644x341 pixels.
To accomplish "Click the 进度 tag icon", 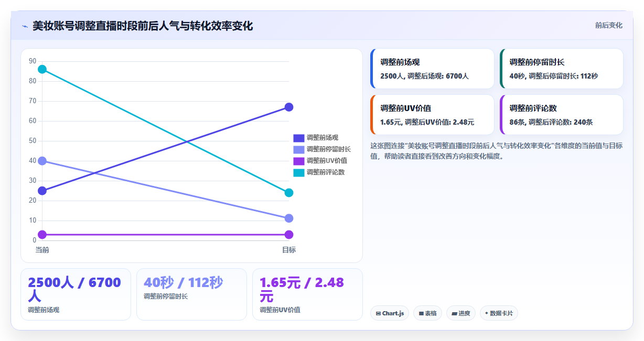I will click(x=454, y=313).
